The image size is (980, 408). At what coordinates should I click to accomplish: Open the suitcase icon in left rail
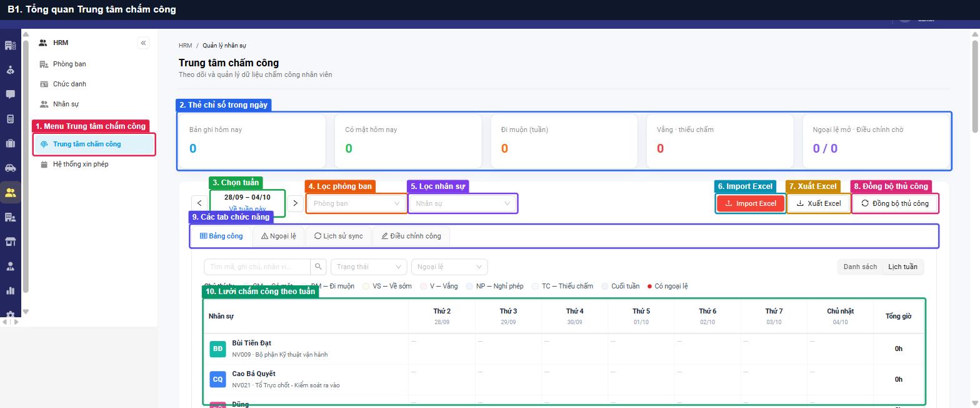point(10,143)
